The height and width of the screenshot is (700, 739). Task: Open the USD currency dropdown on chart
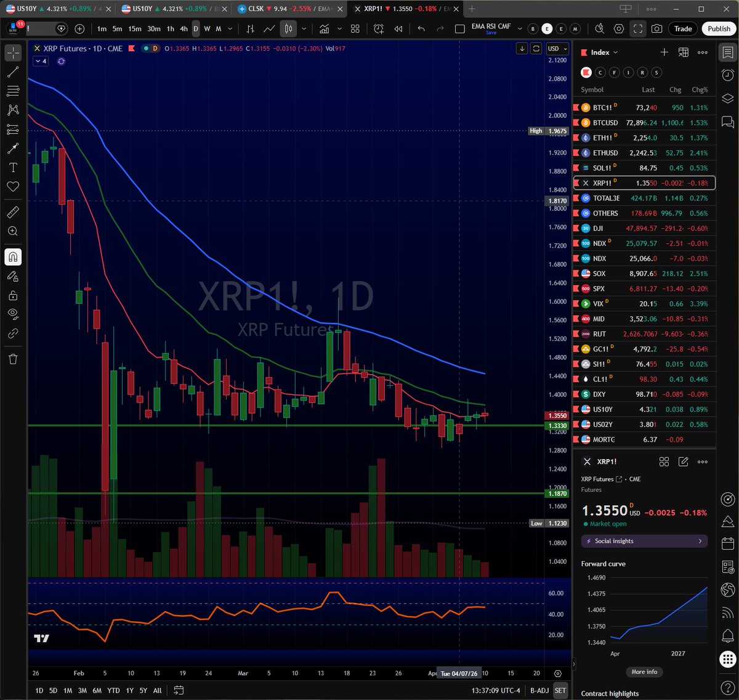coord(557,49)
